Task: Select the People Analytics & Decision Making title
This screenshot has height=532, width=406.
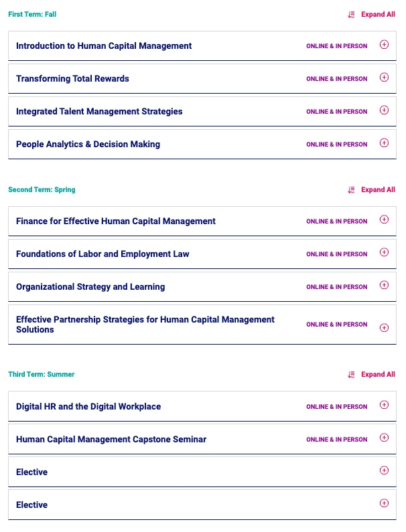Action: pyautogui.click(x=88, y=145)
